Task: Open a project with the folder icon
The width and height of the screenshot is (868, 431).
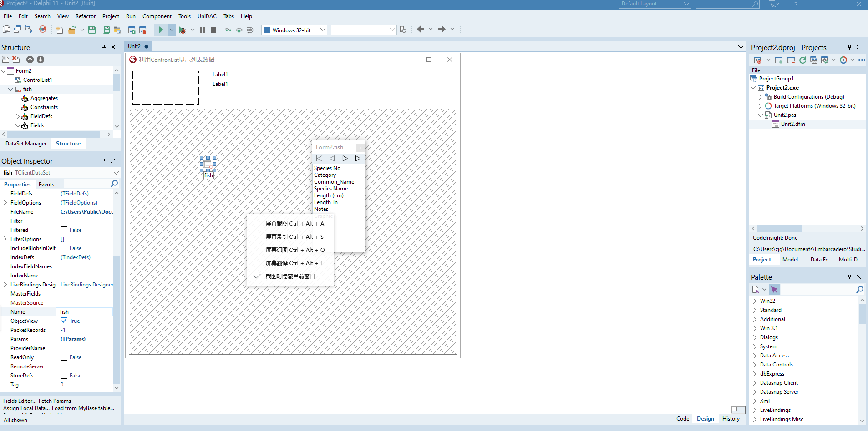Action: click(x=72, y=30)
